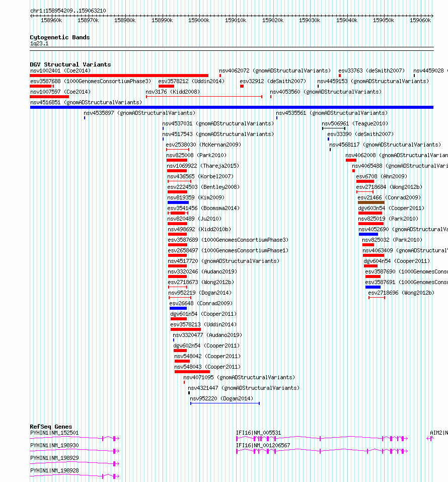Click esv33390 (deSmith2007) label
Screen dimensions: 448x482
360,134
